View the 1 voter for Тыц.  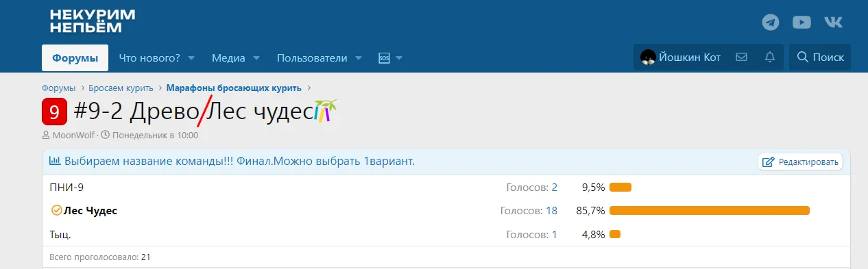tap(554, 234)
